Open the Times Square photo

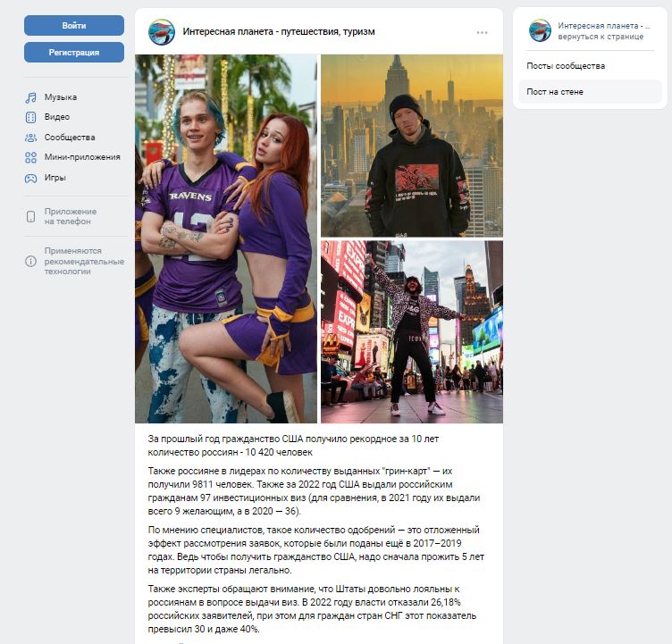pos(412,332)
